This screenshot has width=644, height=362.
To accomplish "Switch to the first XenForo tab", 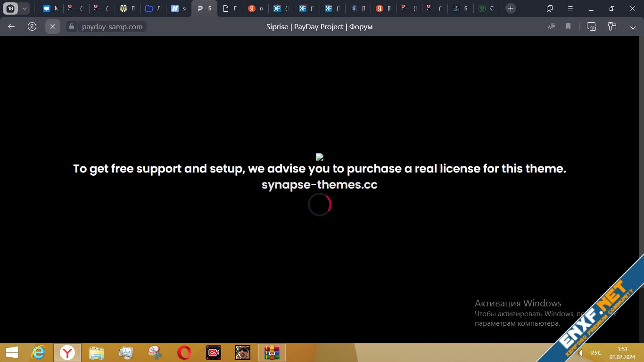I will click(281, 8).
